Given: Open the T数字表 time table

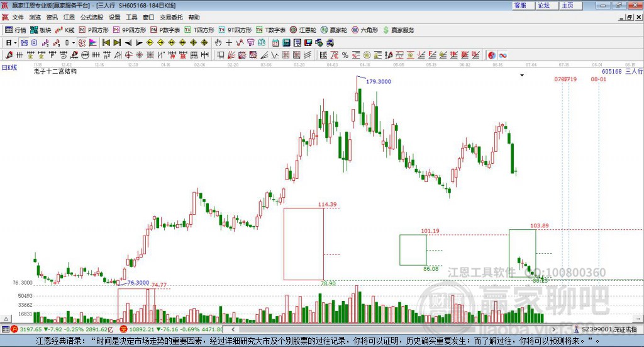Looking at the screenshot, I should coord(270,30).
